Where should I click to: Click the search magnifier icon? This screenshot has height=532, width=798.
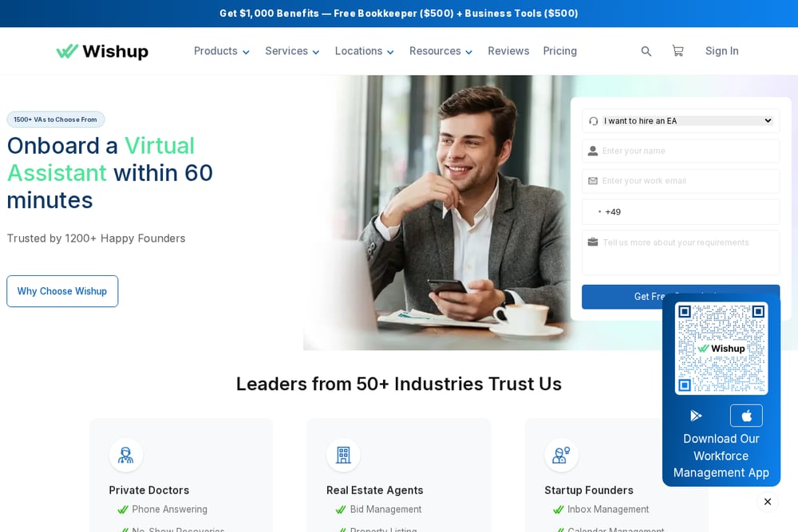[x=646, y=51]
